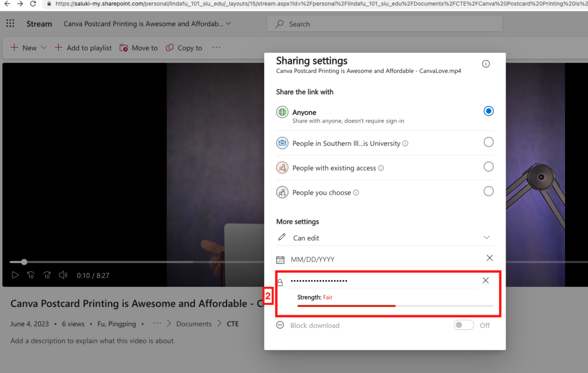Select People with existing access option
The width and height of the screenshot is (588, 373).
(489, 167)
